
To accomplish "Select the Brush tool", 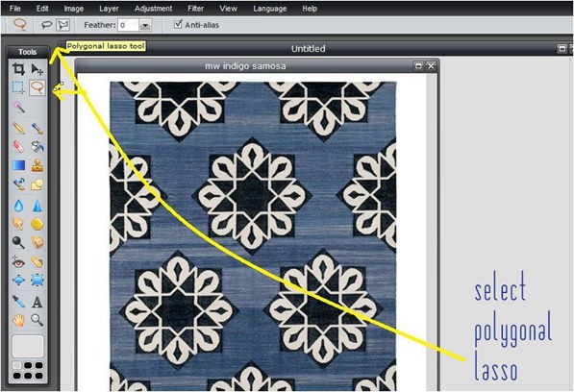I will (x=37, y=129).
